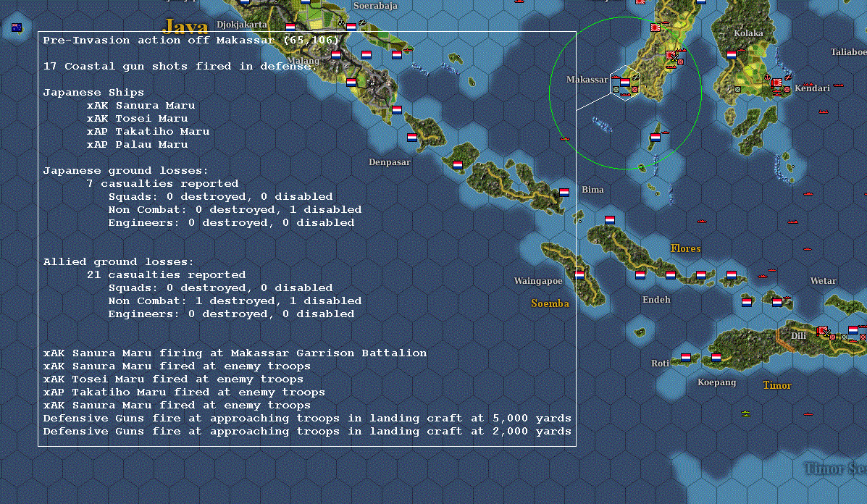This screenshot has width=867, height=504.
Task: Select the red unit marker at Makassar
Action: [634, 90]
